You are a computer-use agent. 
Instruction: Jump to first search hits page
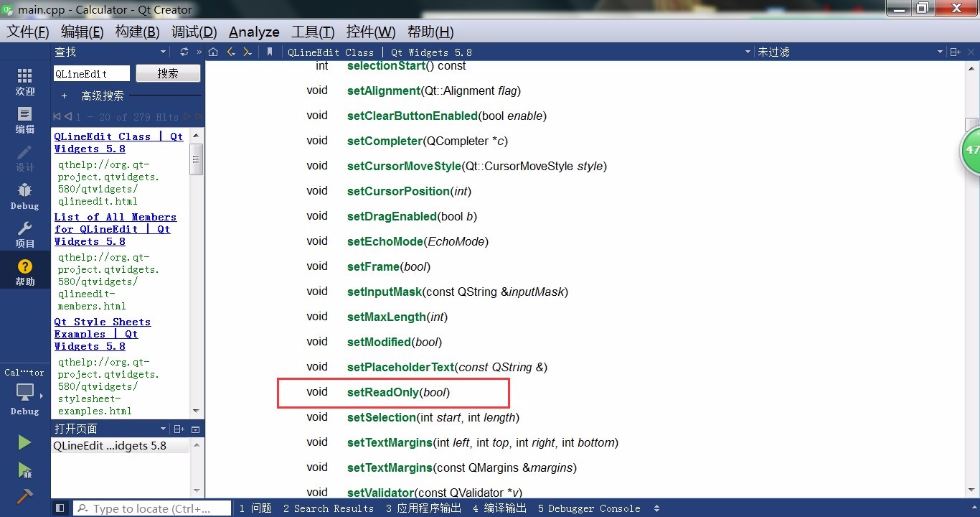57,116
